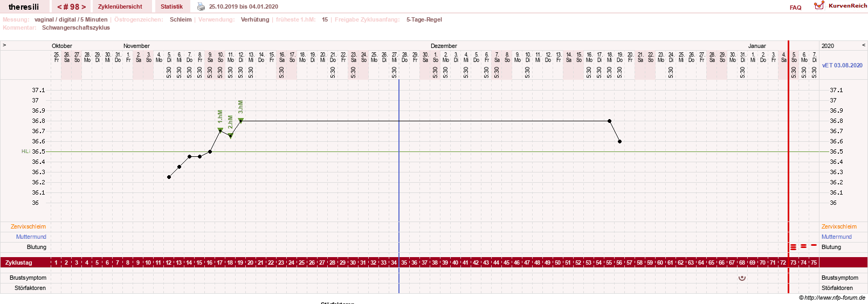Image resolution: width=868 pixels, height=304 pixels.
Task: Click the November month label
Action: click(136, 46)
